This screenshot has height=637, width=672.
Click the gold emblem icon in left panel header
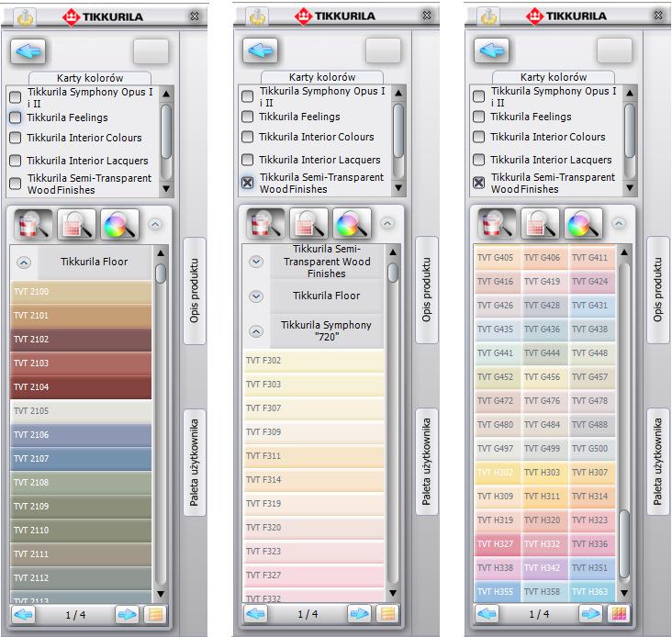click(x=26, y=17)
